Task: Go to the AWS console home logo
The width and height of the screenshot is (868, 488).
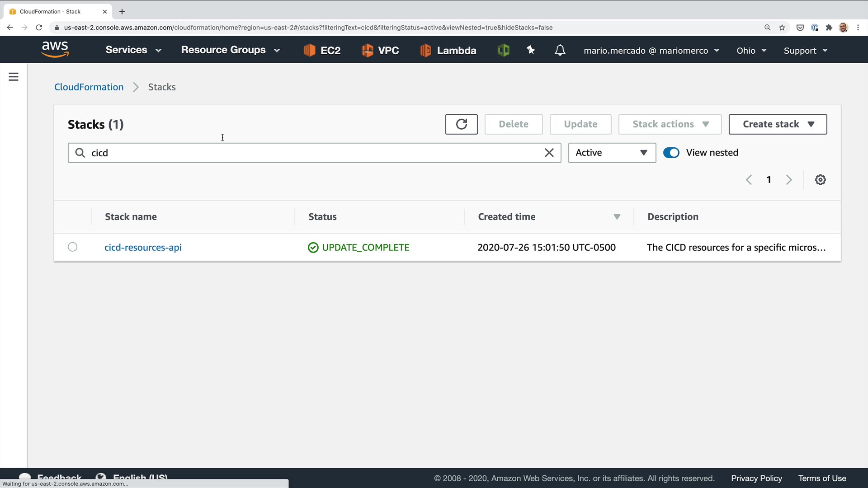Action: pos(55,49)
